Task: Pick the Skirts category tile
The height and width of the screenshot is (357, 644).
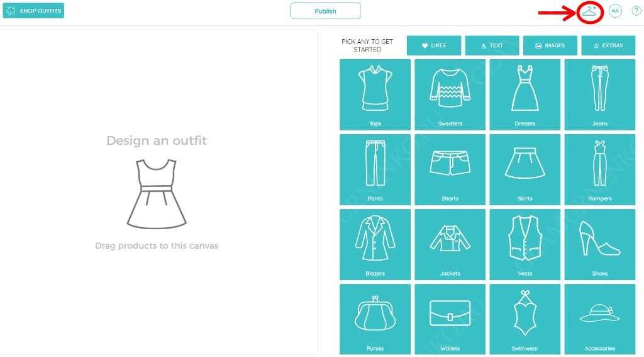Action: pos(525,169)
